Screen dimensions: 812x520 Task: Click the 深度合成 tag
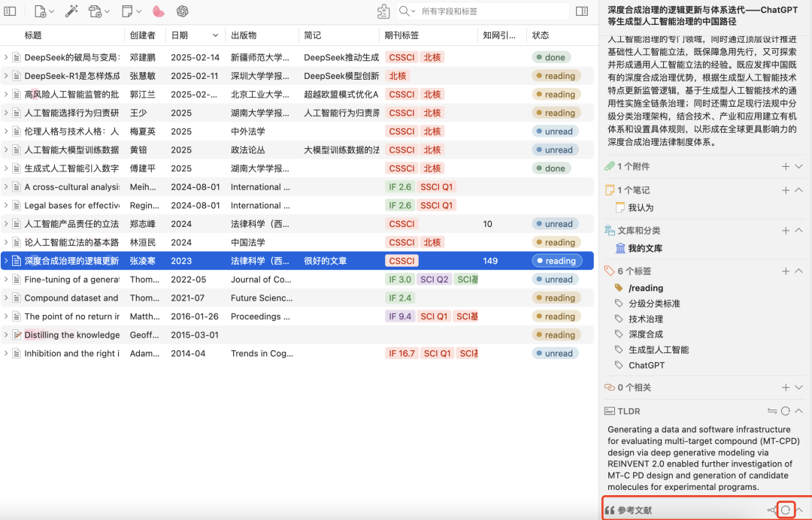[x=645, y=334]
